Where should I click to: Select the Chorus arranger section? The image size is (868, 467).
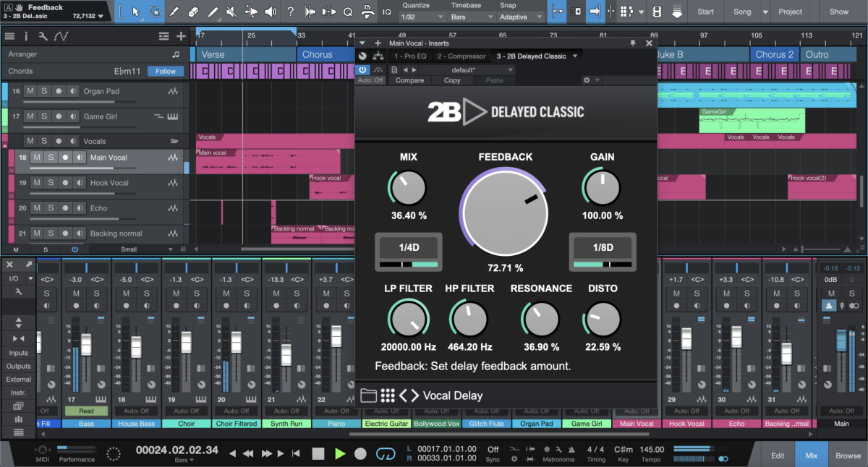pos(318,54)
